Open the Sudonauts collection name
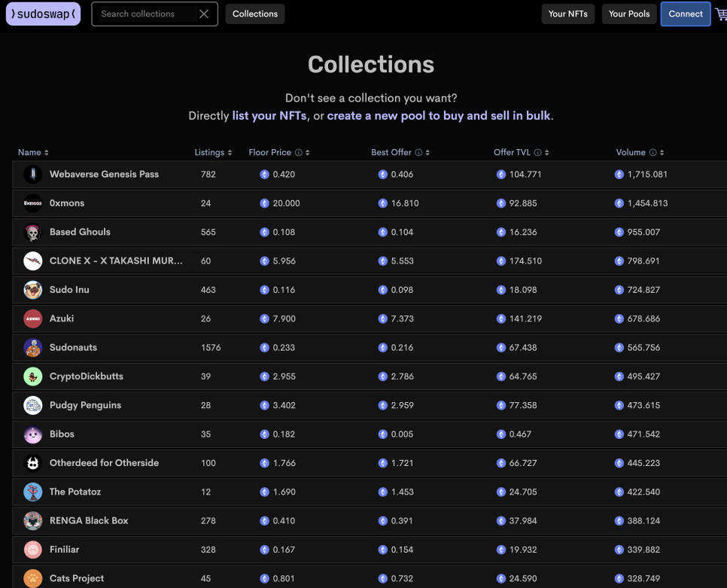This screenshot has width=727, height=588. tap(73, 347)
